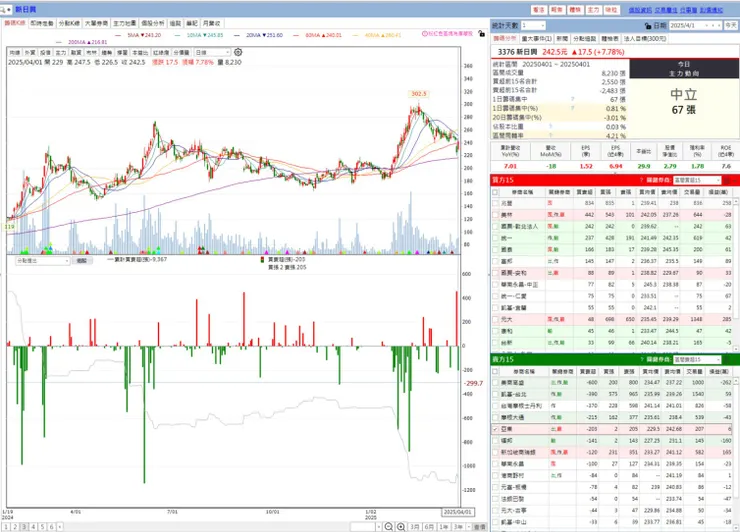The image size is (740, 532).
Task: Open the 分點進出 sub-chart dropdown
Action: click(42, 261)
